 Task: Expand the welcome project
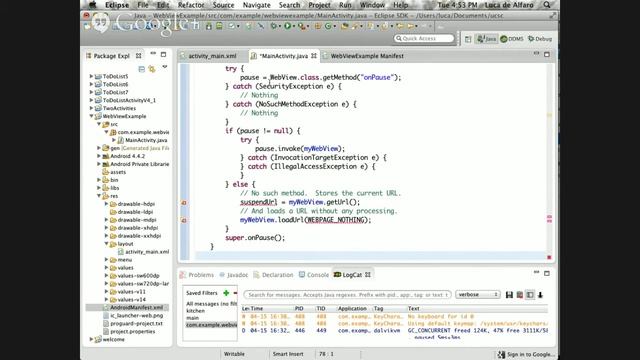pyautogui.click(x=91, y=339)
